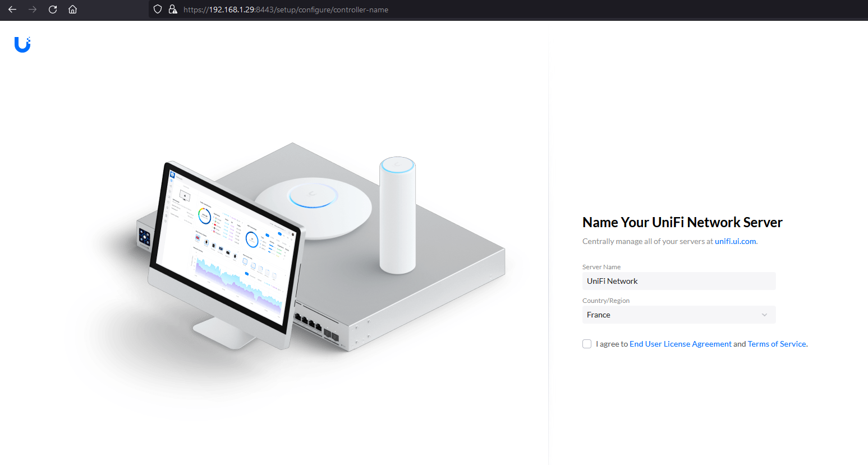
Task: Open End User License Agreement link
Action: coord(680,344)
